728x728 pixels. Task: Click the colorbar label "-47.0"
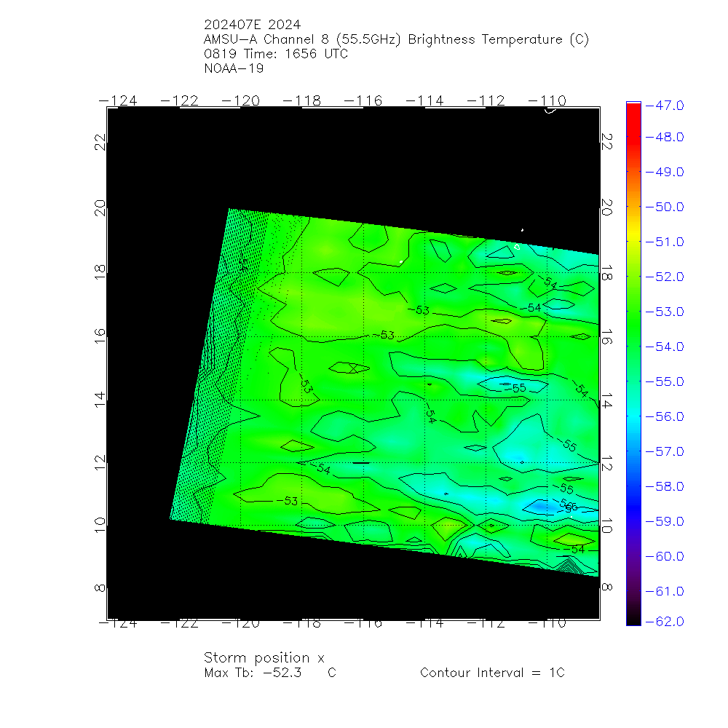click(x=665, y=106)
